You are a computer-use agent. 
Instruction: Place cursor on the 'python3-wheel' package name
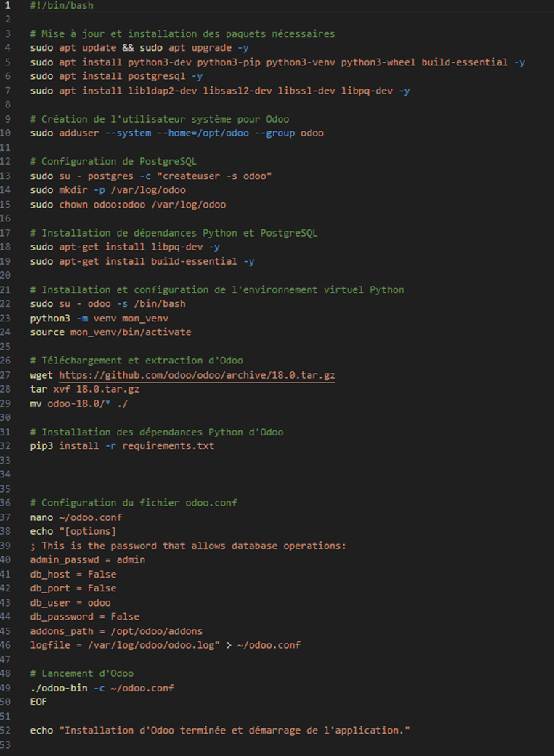pos(378,62)
